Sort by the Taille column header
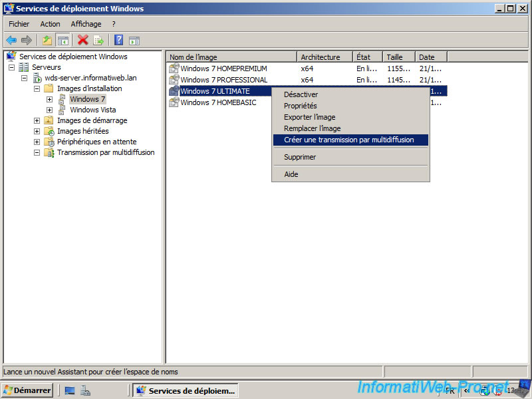This screenshot has width=532, height=399. coord(399,57)
